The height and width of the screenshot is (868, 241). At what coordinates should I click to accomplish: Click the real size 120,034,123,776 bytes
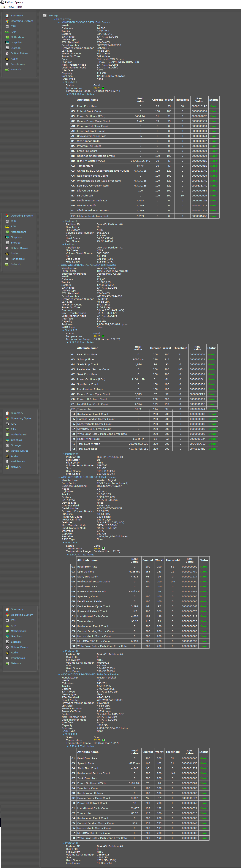click(111, 76)
